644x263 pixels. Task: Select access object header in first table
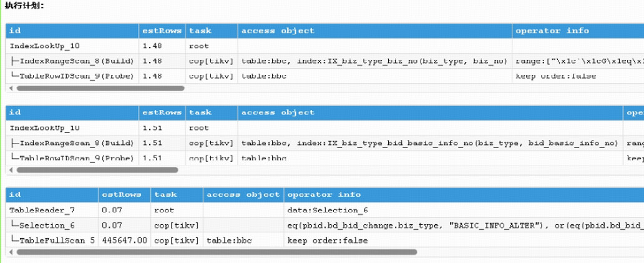278,31
